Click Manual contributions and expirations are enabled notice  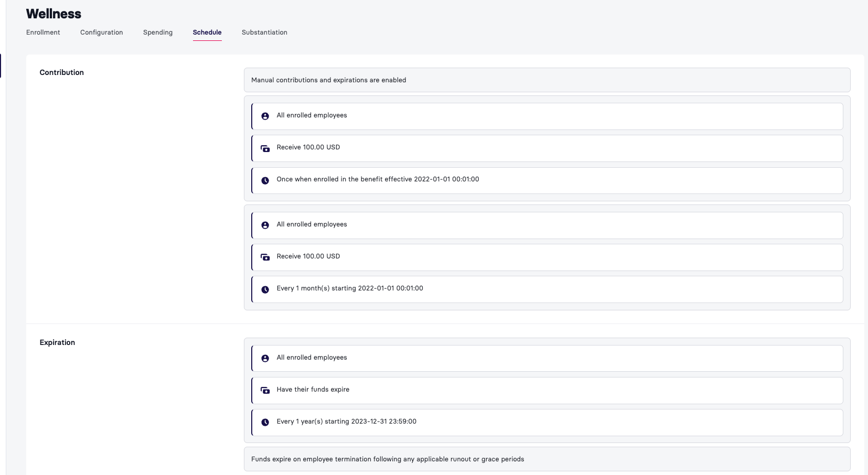point(547,80)
